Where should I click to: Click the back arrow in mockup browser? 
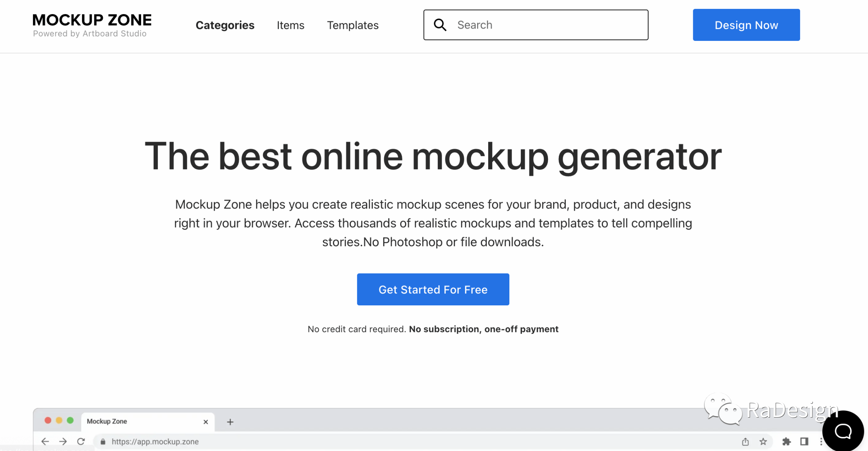point(45,441)
